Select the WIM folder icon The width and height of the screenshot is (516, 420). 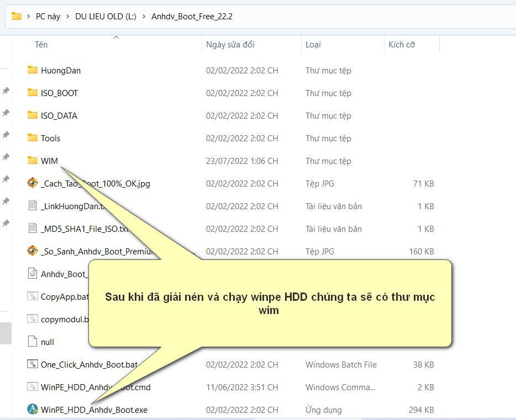point(32,161)
